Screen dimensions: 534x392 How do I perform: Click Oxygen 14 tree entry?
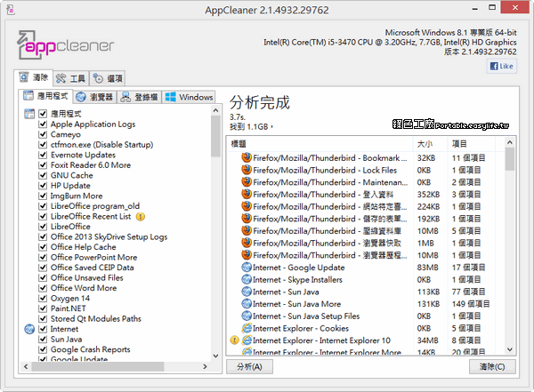[70, 299]
